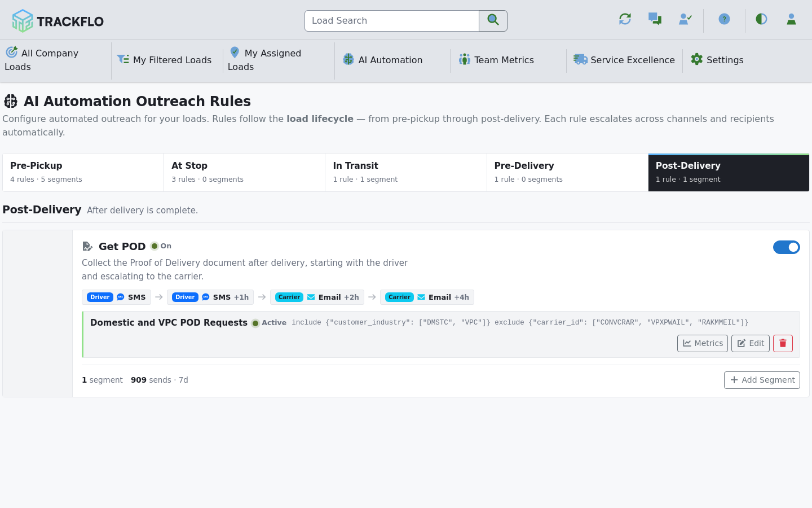Image resolution: width=812 pixels, height=508 pixels.
Task: Refresh using the sync arrows icon
Action: point(625,19)
